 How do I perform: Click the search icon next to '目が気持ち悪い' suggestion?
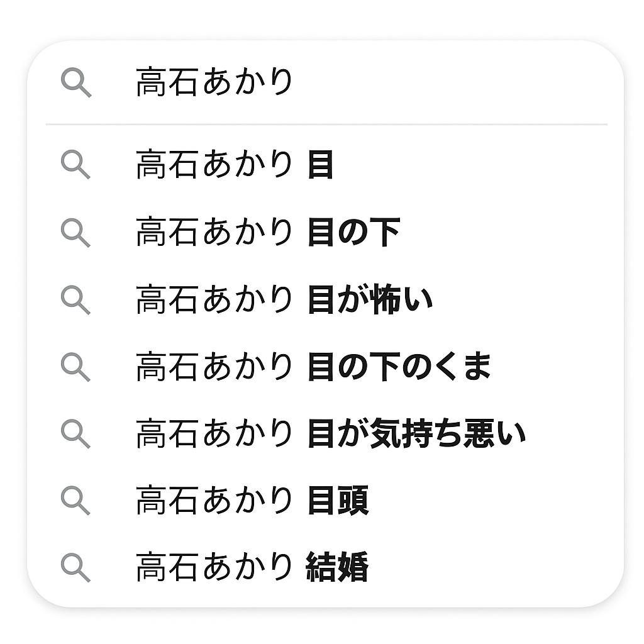(75, 434)
